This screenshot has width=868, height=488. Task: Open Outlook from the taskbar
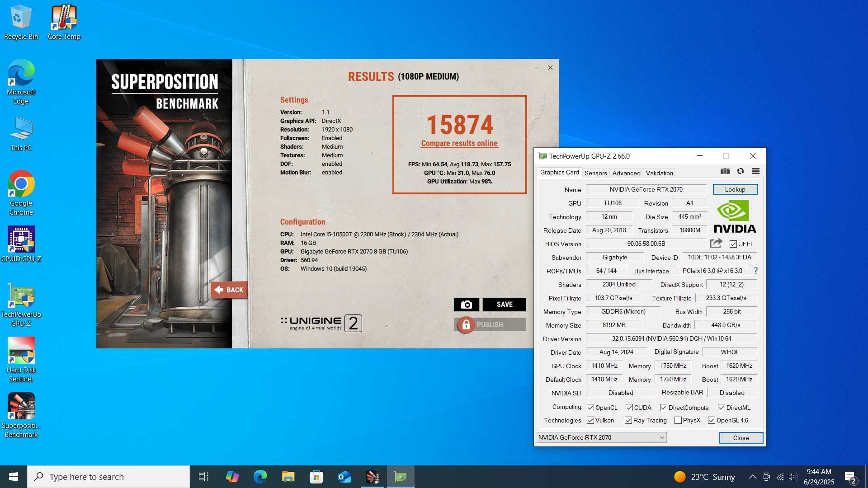[x=344, y=477]
